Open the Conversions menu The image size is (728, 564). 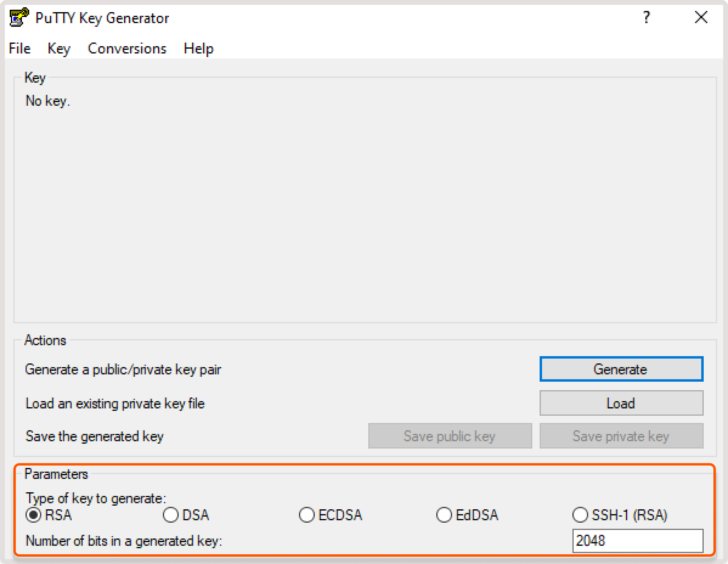click(127, 48)
